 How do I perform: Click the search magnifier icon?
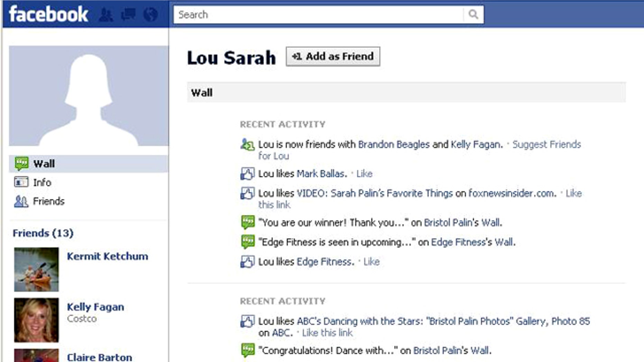tap(473, 15)
